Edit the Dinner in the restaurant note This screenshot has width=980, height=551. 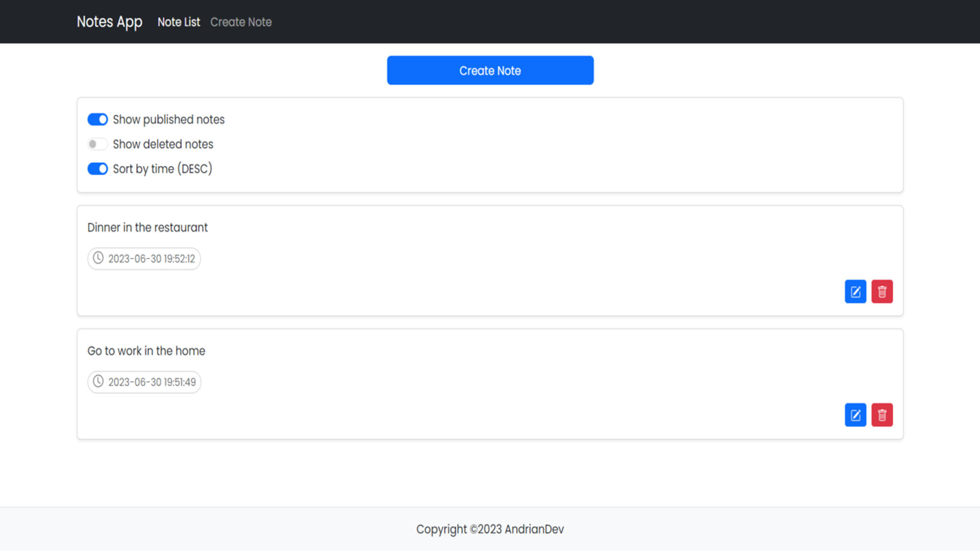(855, 291)
